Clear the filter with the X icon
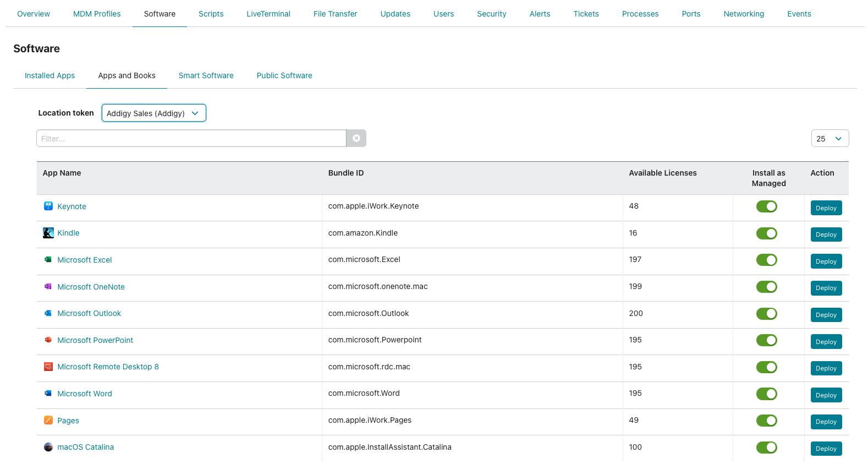868x469 pixels. coord(356,138)
